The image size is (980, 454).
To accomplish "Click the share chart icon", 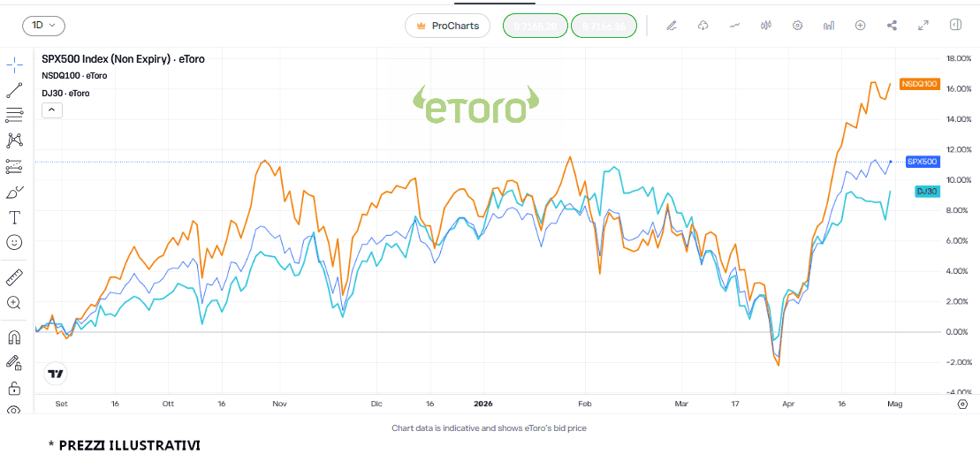I will (x=892, y=26).
